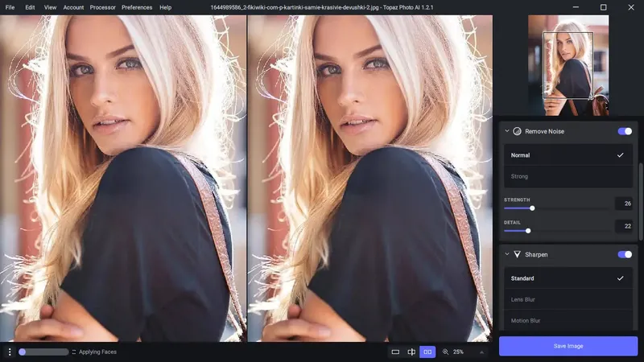Image resolution: width=644 pixels, height=362 pixels.
Task: Open the three-dot options menu
Action: pos(10,352)
